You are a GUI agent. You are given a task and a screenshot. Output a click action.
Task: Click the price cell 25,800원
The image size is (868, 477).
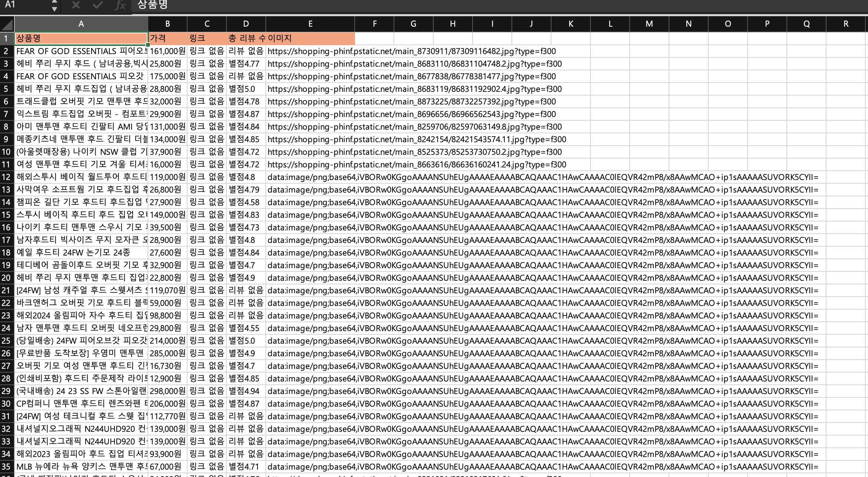[168, 64]
